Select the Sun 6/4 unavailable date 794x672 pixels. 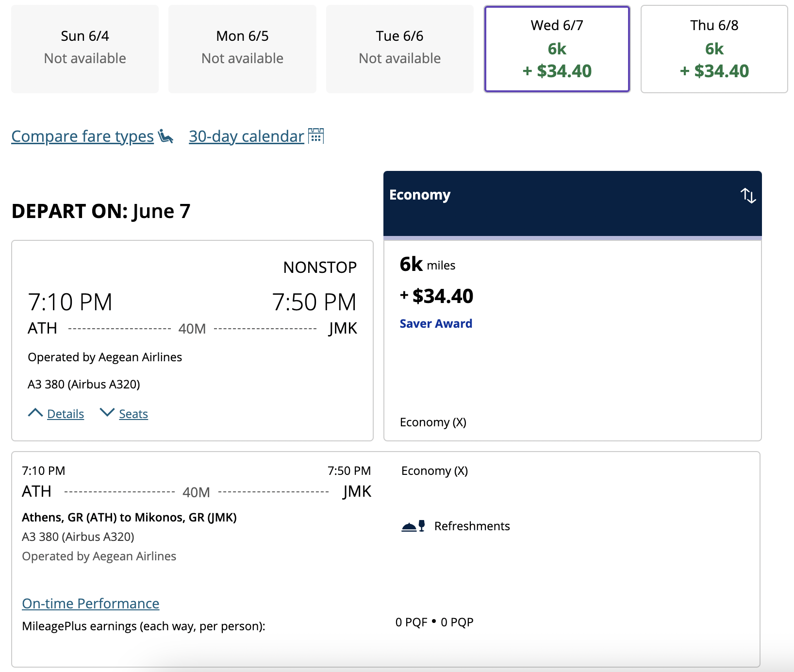pos(85,49)
